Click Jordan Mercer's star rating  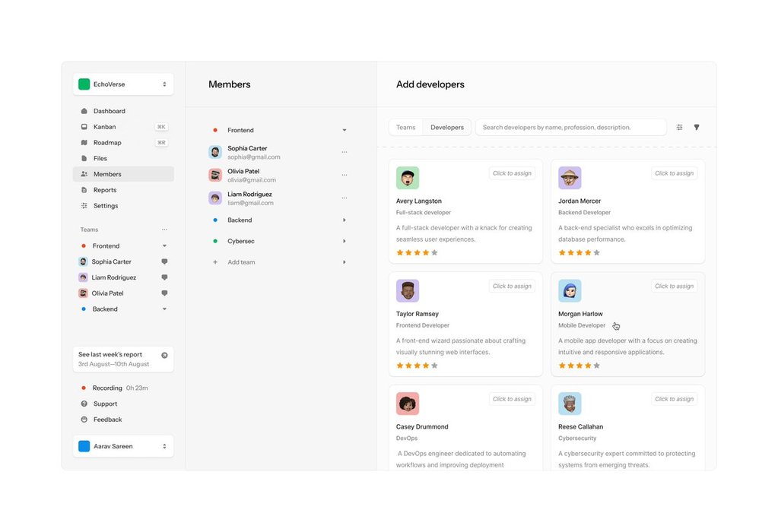click(579, 253)
